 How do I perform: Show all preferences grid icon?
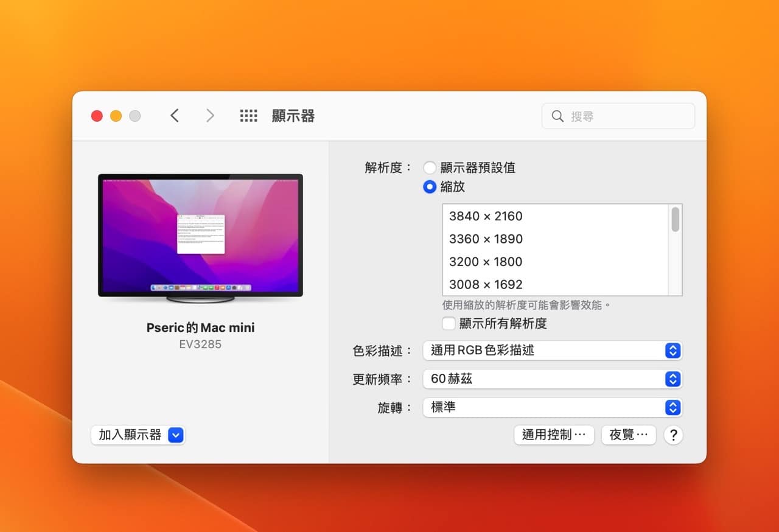pos(248,116)
